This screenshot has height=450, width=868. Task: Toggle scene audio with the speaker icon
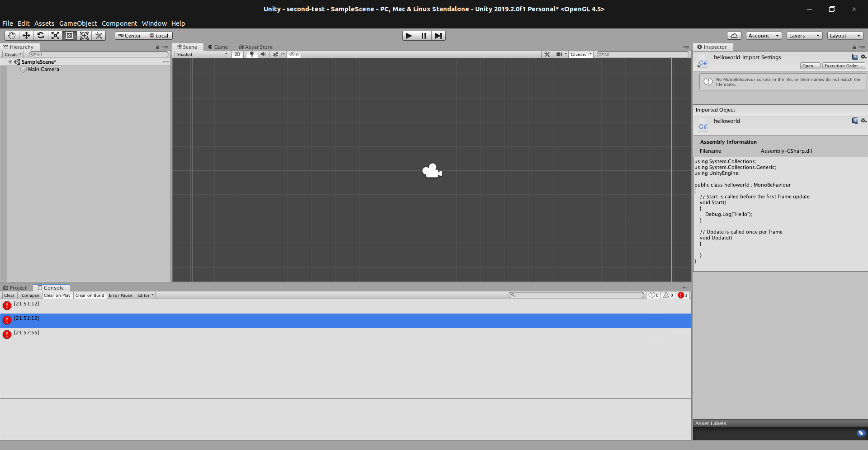pyautogui.click(x=264, y=54)
